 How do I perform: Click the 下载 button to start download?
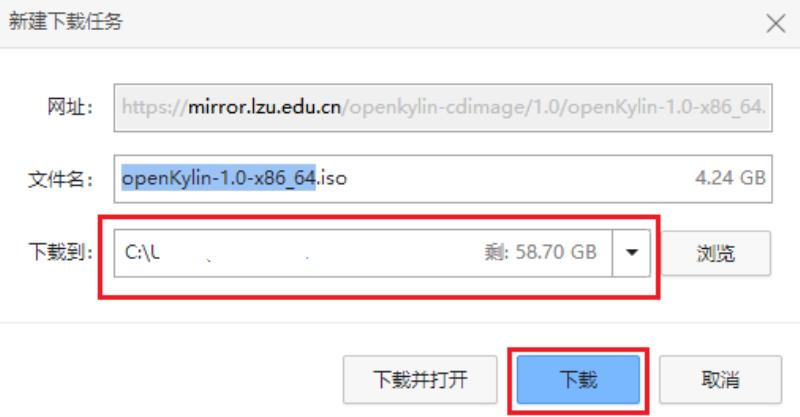pos(578,380)
